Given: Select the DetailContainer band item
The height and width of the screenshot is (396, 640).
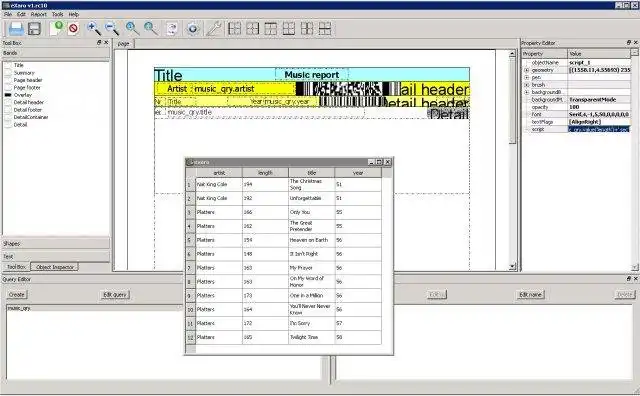Looking at the screenshot, I should [x=31, y=117].
